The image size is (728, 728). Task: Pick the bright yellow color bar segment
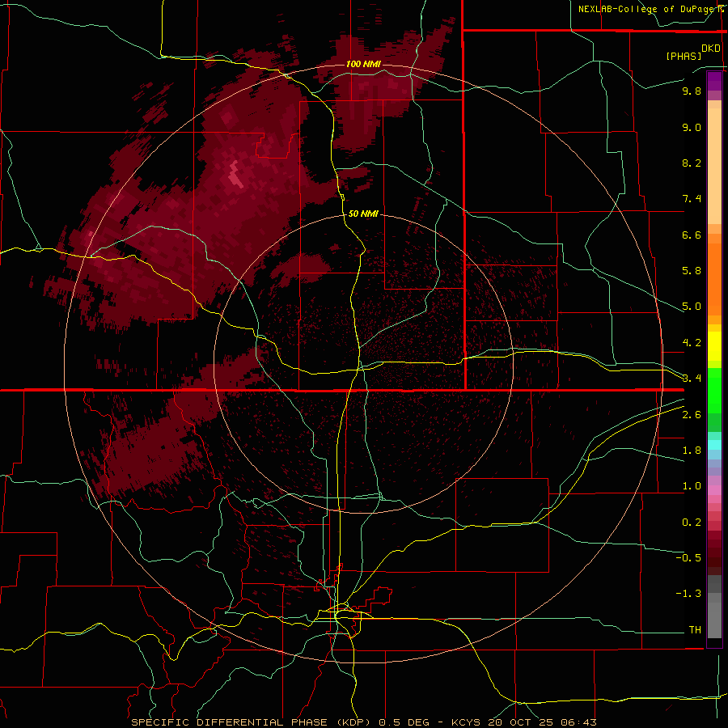click(714, 346)
